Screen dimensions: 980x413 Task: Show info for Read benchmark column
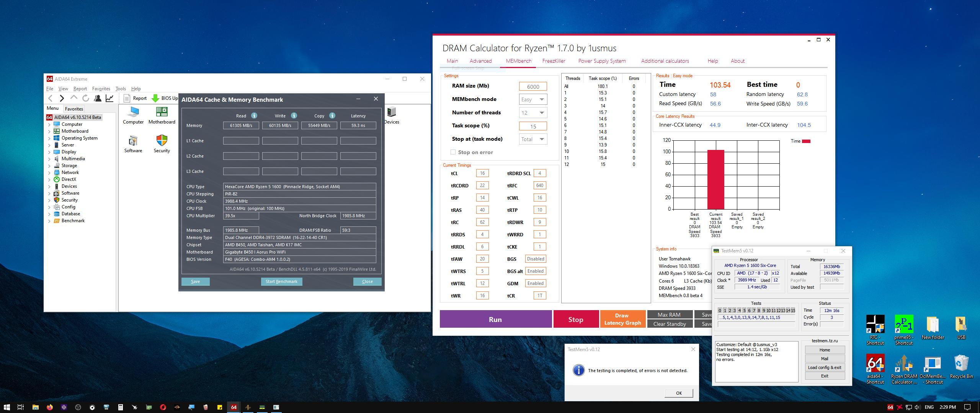point(254,115)
